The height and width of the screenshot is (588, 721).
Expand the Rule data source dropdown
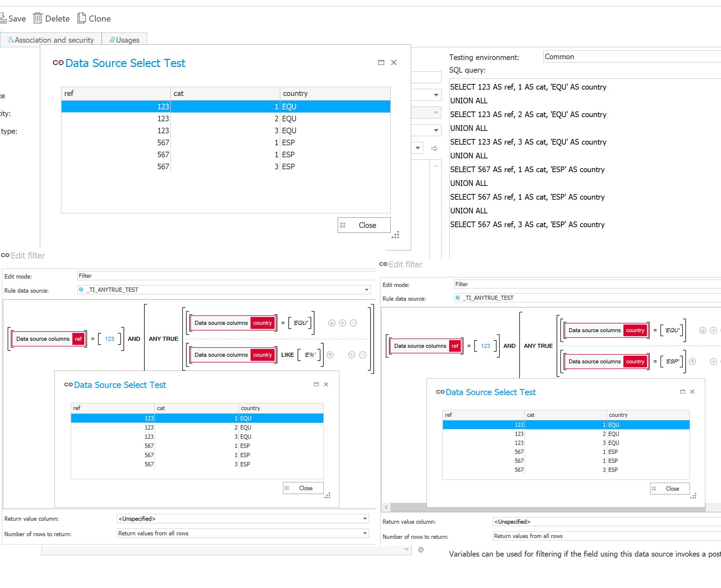[366, 290]
